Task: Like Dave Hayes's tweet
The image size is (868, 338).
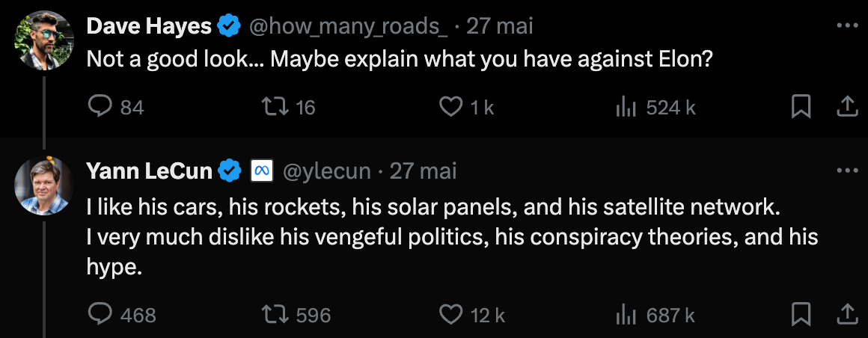Action: (450, 108)
